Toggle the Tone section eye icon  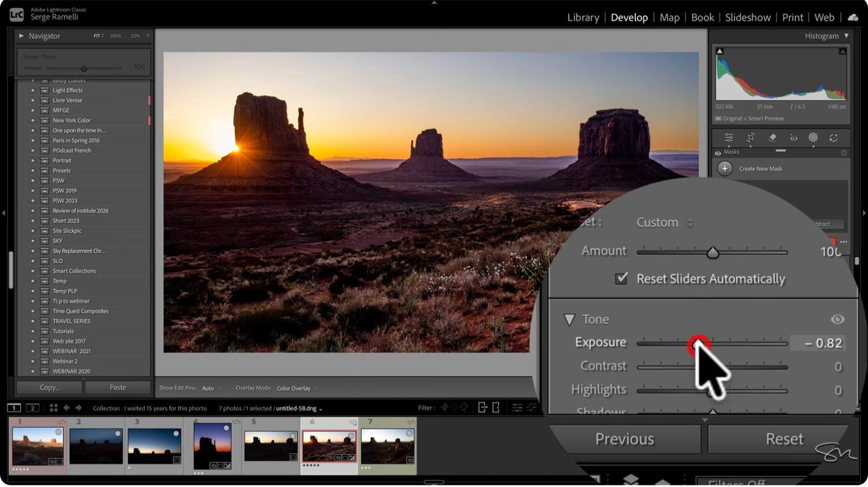(x=838, y=319)
